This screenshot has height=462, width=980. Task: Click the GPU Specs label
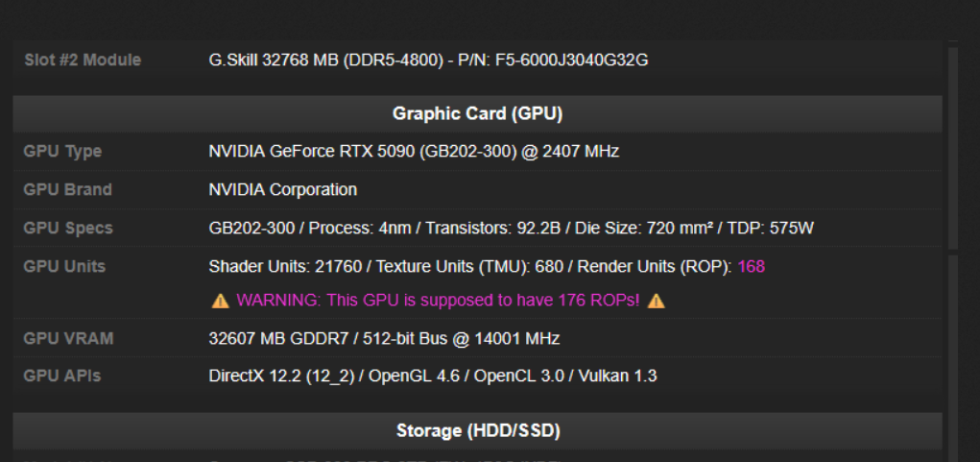click(68, 229)
